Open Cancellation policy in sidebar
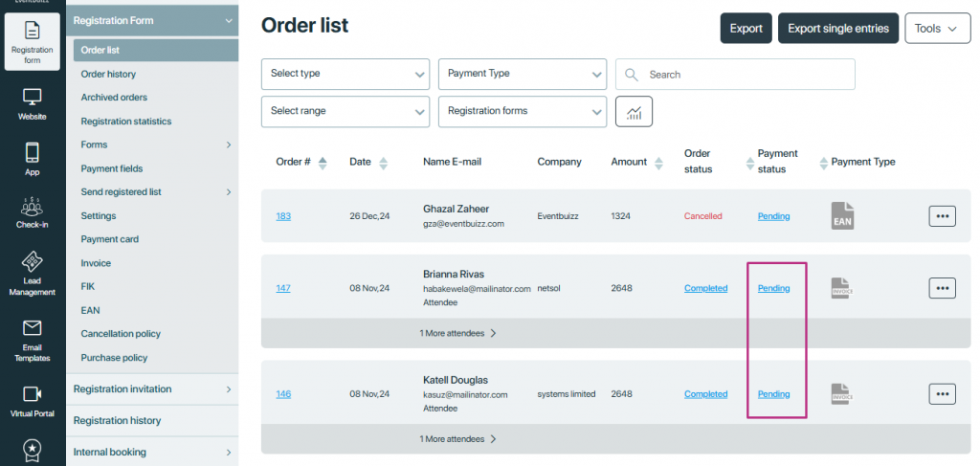 tap(121, 334)
